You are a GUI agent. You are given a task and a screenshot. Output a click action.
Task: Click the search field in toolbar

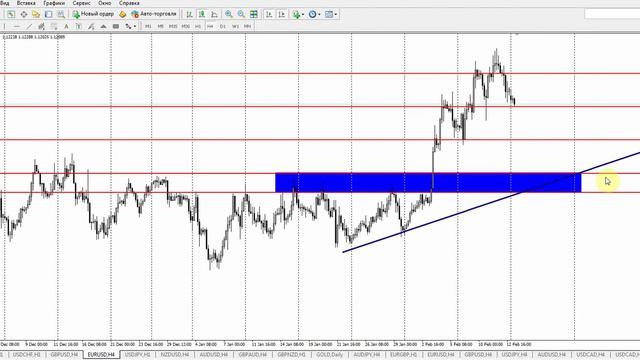click(612, 14)
